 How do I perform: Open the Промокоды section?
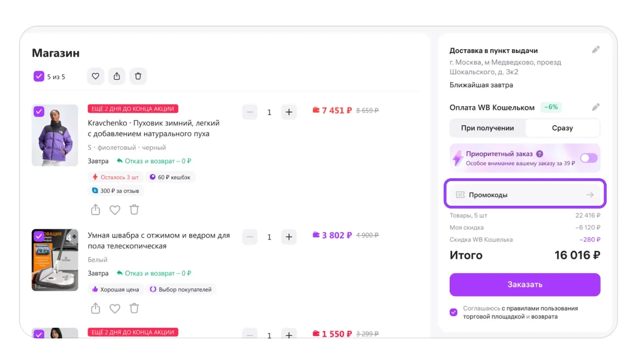pyautogui.click(x=525, y=195)
